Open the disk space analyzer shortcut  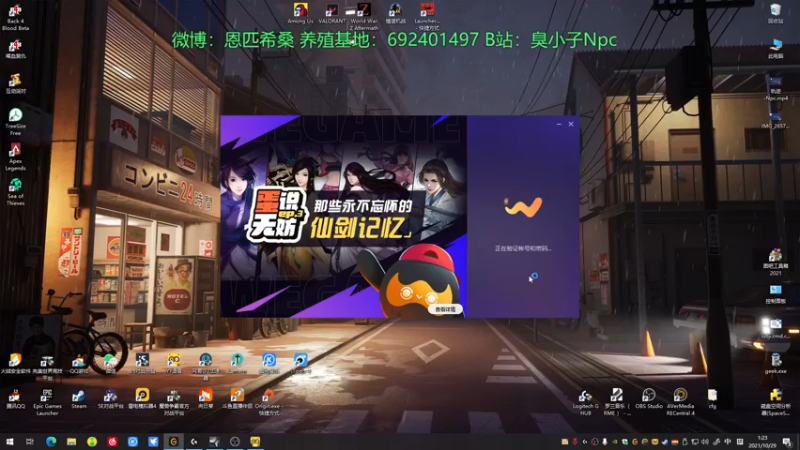point(776,402)
